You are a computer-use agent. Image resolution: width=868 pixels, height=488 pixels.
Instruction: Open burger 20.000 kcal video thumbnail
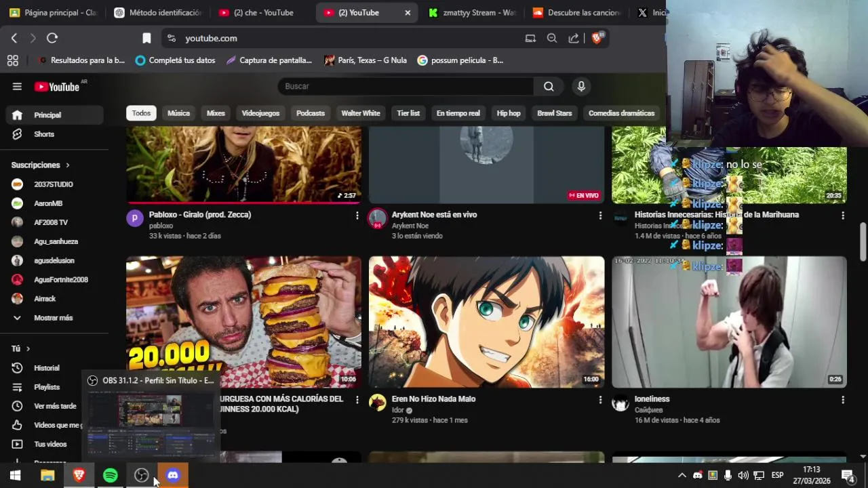tap(243, 322)
